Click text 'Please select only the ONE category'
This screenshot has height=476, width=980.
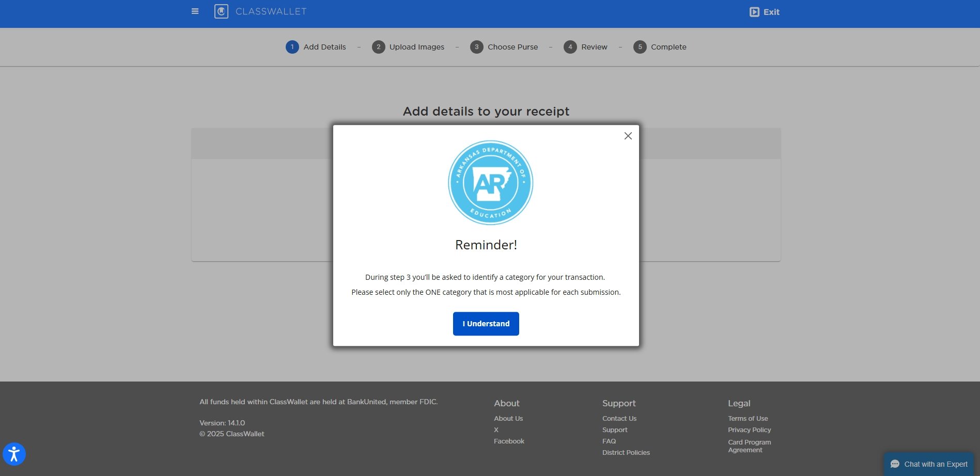486,292
